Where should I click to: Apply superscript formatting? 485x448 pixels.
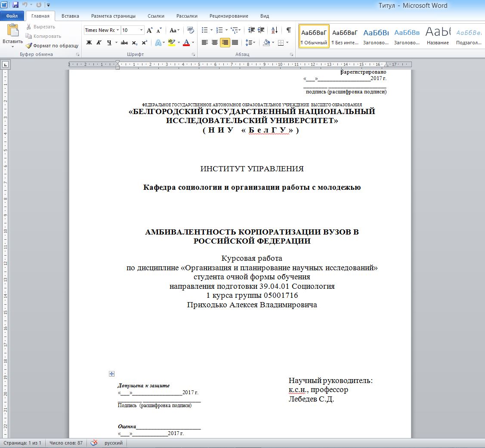(x=144, y=42)
